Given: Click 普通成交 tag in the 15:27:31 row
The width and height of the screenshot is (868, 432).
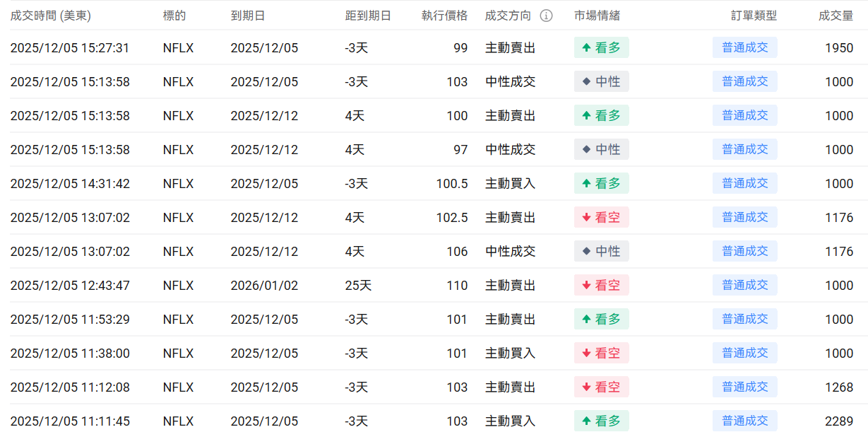Looking at the screenshot, I should click(x=744, y=47).
